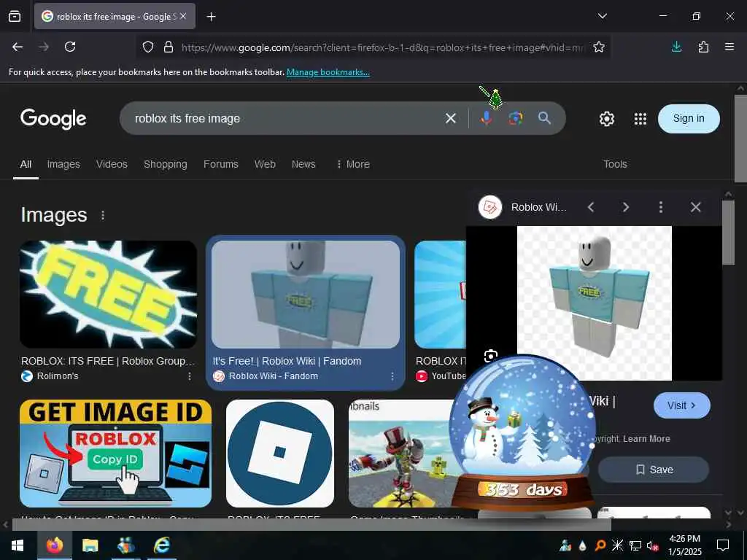
Task: Reload the current page
Action: tap(70, 47)
